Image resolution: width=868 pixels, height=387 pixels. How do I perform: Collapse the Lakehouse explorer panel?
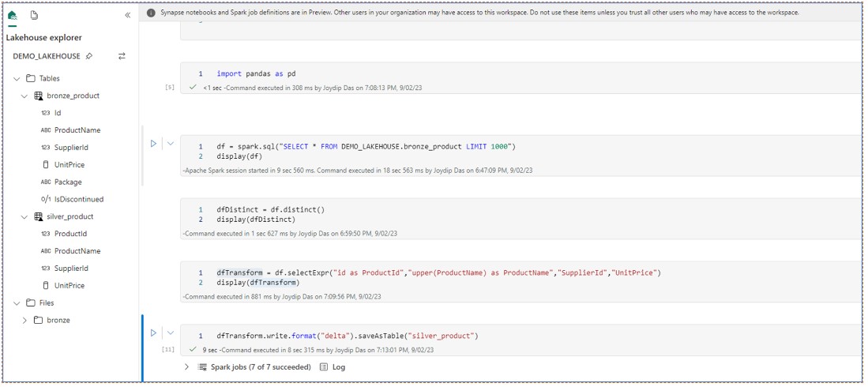(x=128, y=16)
